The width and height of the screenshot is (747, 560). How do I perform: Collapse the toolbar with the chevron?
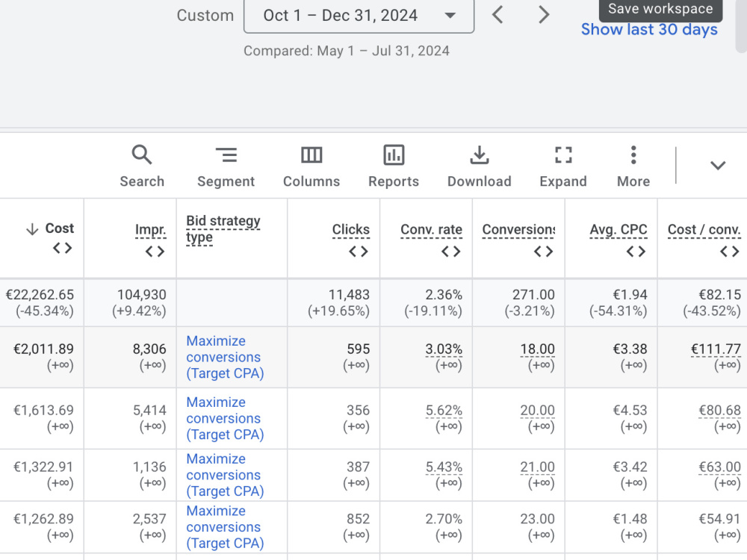(x=717, y=165)
